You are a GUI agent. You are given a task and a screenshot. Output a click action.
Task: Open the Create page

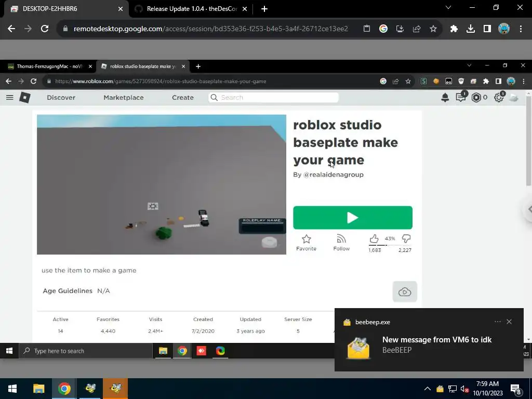point(182,98)
